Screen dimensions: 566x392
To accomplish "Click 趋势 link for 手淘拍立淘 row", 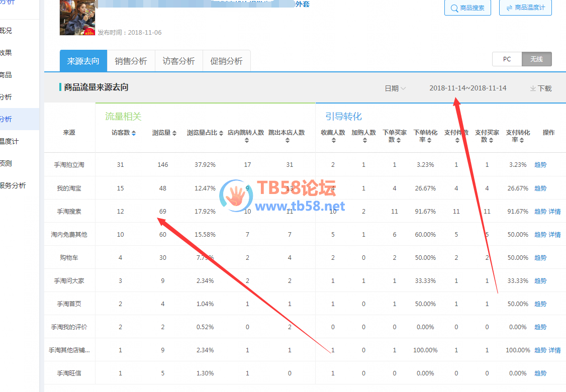I will click(540, 165).
